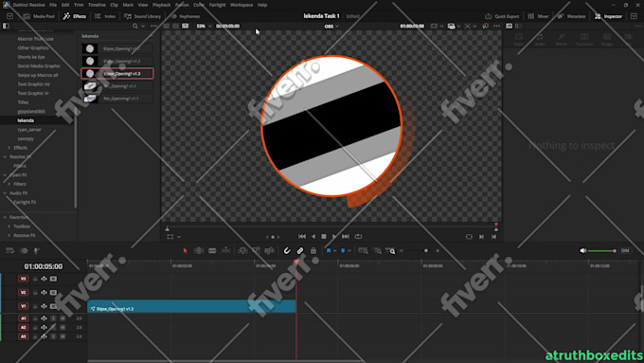Select "Social Media Graphic" folder
This screenshot has height=363, width=644.
coord(39,65)
